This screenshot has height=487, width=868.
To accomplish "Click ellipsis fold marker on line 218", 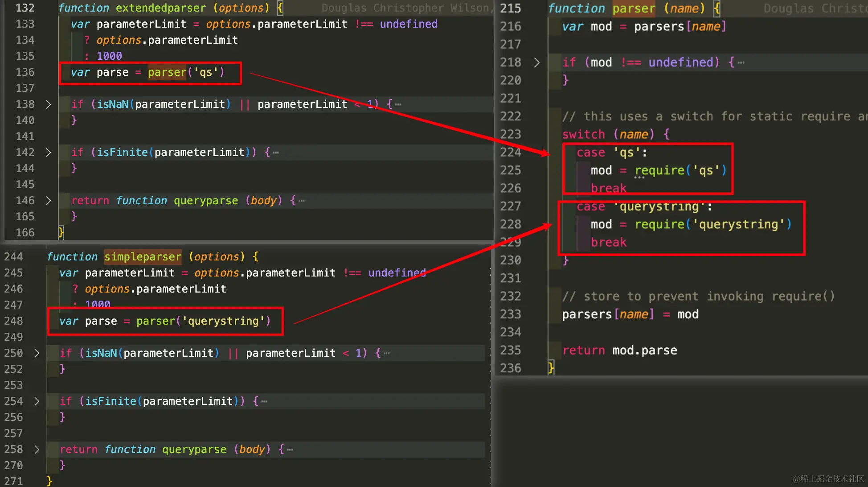I will point(741,62).
